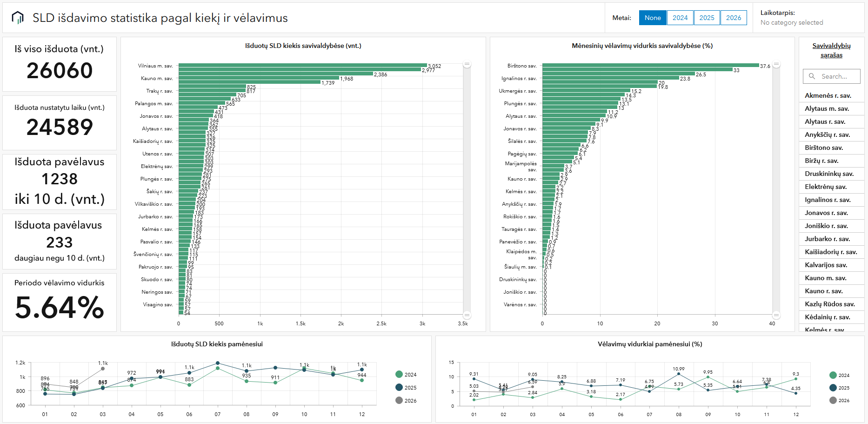Toggle 2024 legend dot in Išduotų SLD kiekis pamėnesiui chart
868x424 pixels.
point(399,375)
